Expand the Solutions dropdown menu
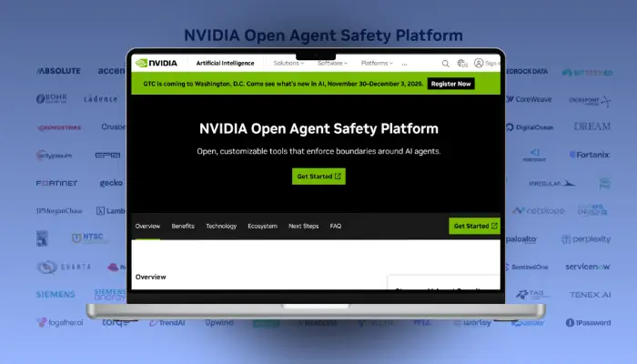Viewport: 637px width, 364px height. point(288,63)
